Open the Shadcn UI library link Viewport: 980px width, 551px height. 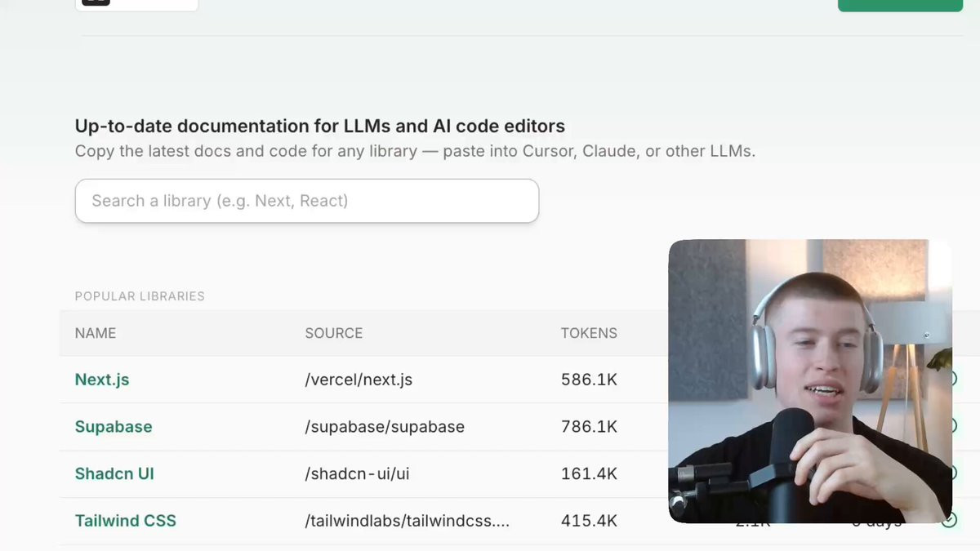114,473
